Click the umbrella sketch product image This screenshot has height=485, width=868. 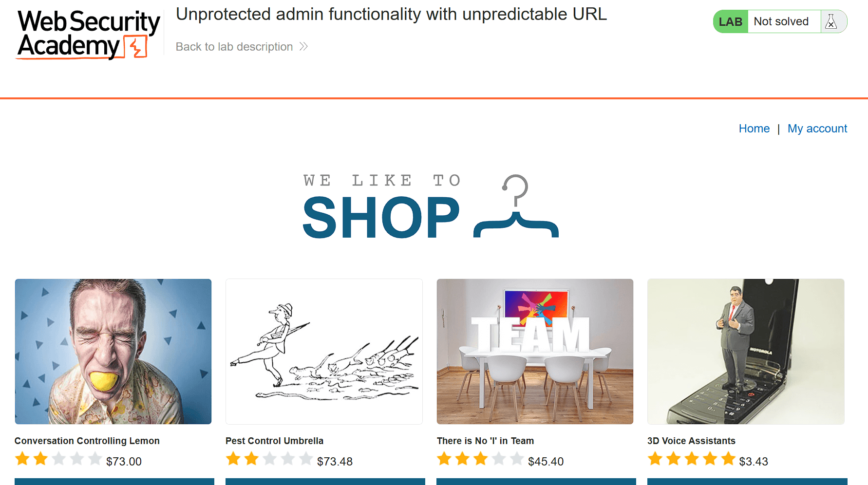323,351
